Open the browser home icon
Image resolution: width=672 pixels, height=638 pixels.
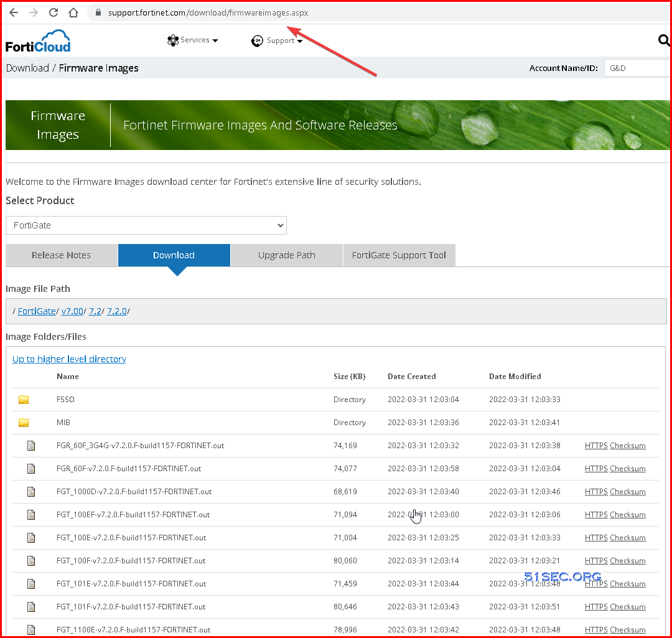(x=73, y=12)
